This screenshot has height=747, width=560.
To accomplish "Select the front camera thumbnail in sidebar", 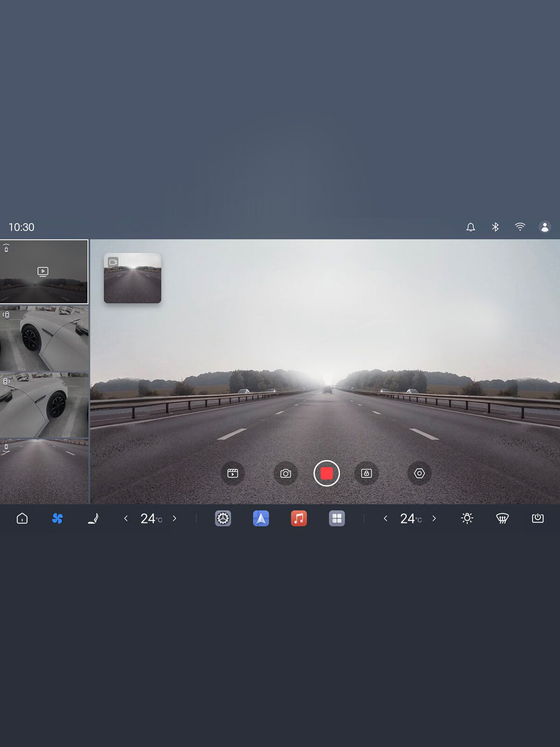I will (x=44, y=272).
